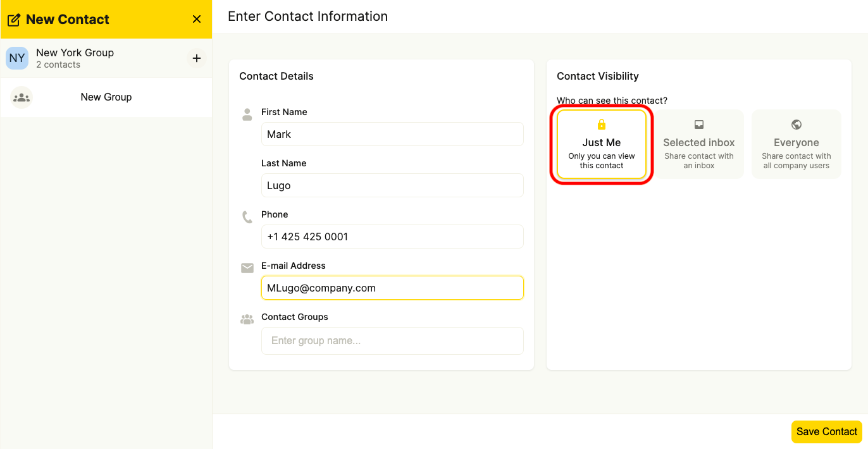This screenshot has height=449, width=868.
Task: Click the inbox icon on Selected inbox card
Action: point(698,125)
